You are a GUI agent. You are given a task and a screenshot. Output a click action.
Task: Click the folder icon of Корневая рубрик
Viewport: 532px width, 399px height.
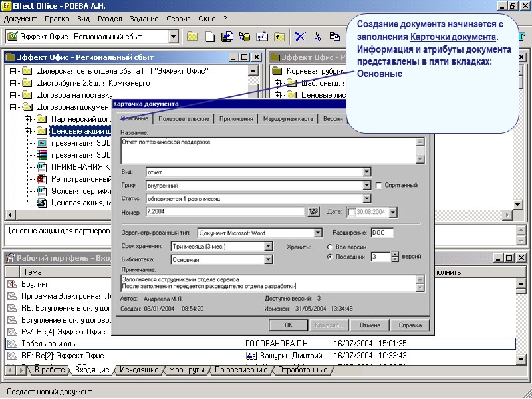(277, 71)
